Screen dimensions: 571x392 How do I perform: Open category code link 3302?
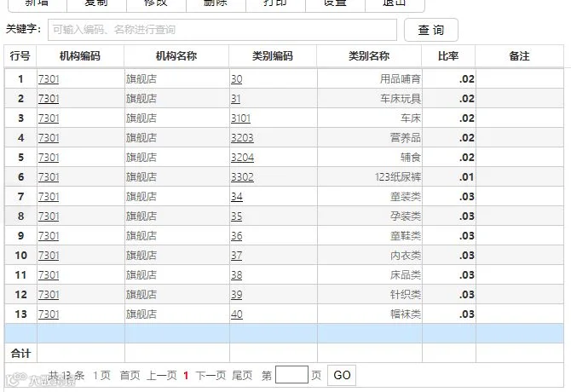pyautogui.click(x=242, y=177)
